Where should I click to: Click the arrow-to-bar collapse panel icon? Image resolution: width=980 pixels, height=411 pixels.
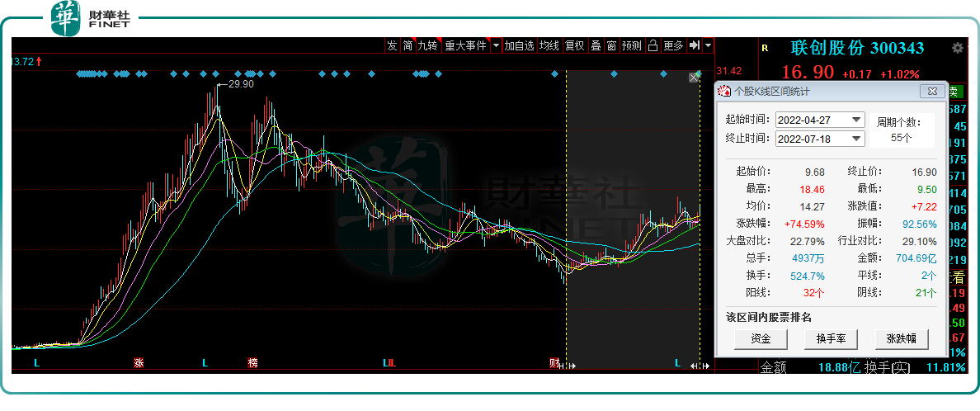pyautogui.click(x=694, y=45)
